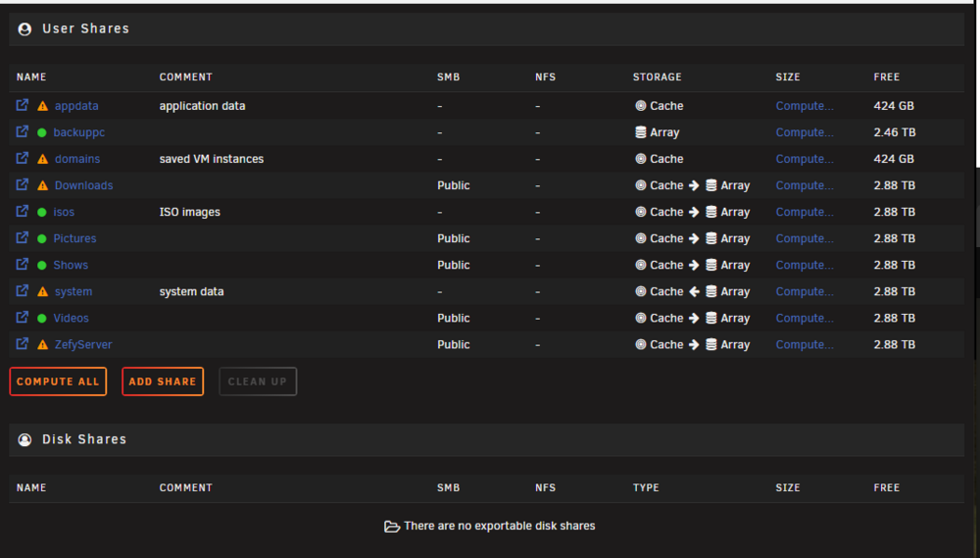Image resolution: width=980 pixels, height=558 pixels.
Task: Click the green status dot beside isos
Action: 42,212
